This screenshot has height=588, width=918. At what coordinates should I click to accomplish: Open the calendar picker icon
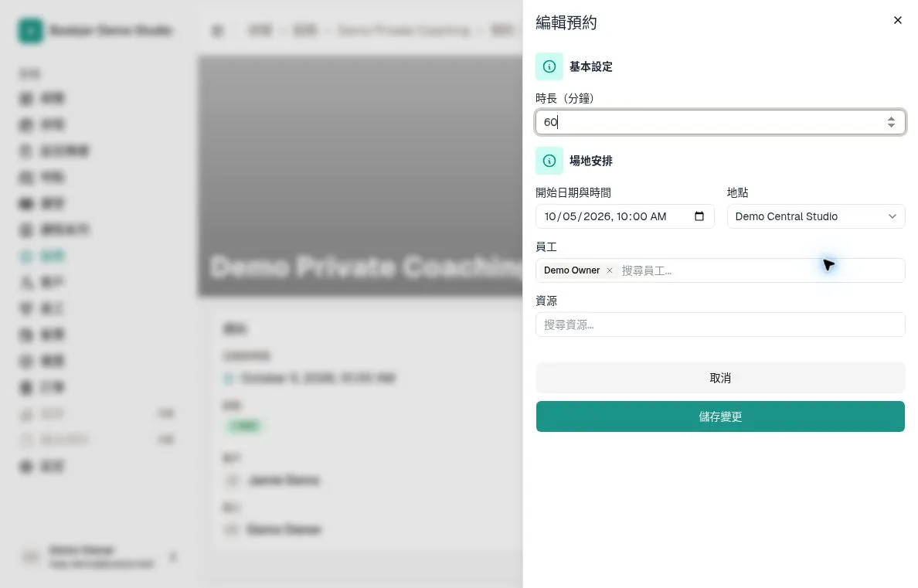pos(699,216)
